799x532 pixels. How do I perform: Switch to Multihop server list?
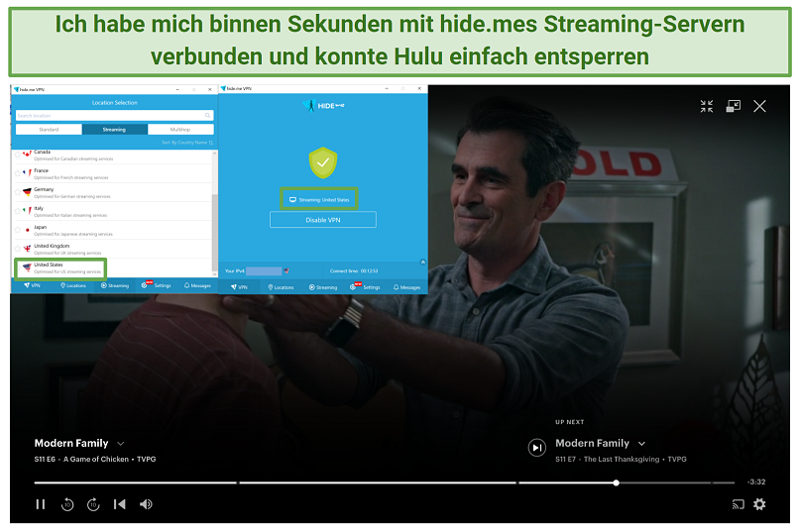point(180,130)
